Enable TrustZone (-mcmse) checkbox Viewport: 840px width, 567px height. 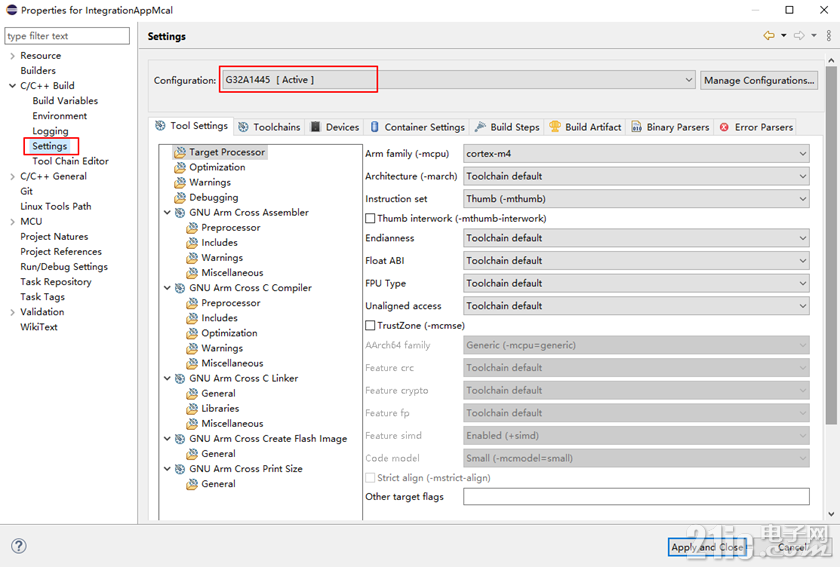[x=370, y=326]
